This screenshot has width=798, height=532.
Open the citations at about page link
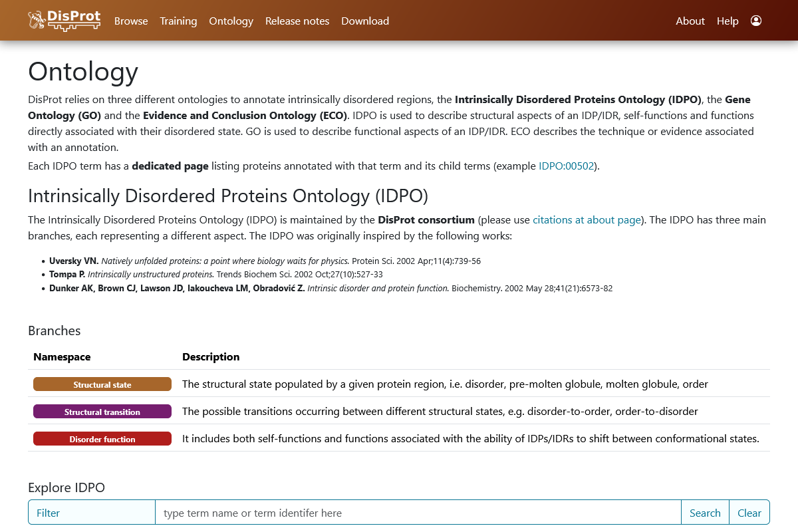tap(587, 219)
